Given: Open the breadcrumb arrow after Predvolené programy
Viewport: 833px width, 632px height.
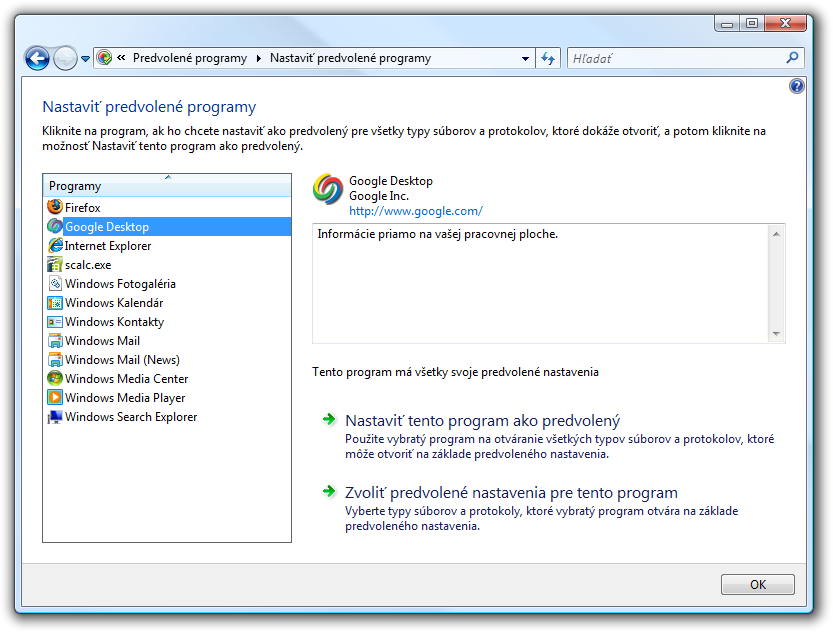Looking at the screenshot, I should point(259,58).
